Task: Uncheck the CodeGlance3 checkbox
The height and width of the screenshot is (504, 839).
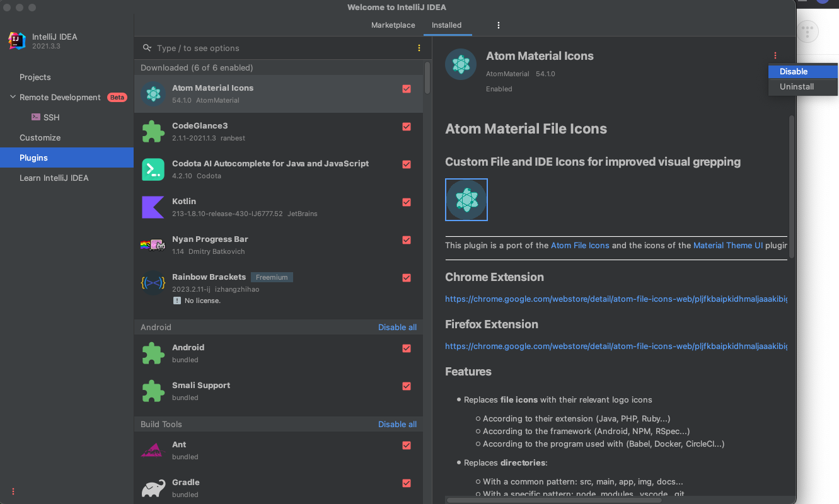Action: (407, 127)
